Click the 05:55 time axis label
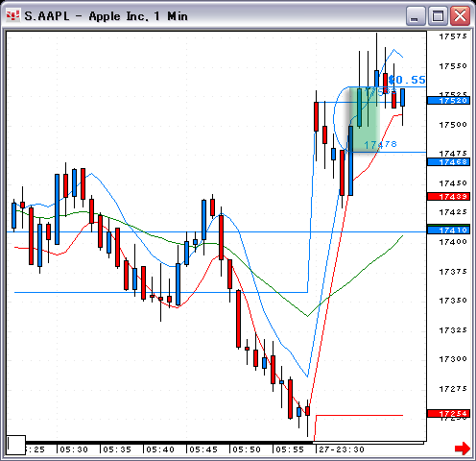This screenshot has width=476, height=461. coord(290,449)
